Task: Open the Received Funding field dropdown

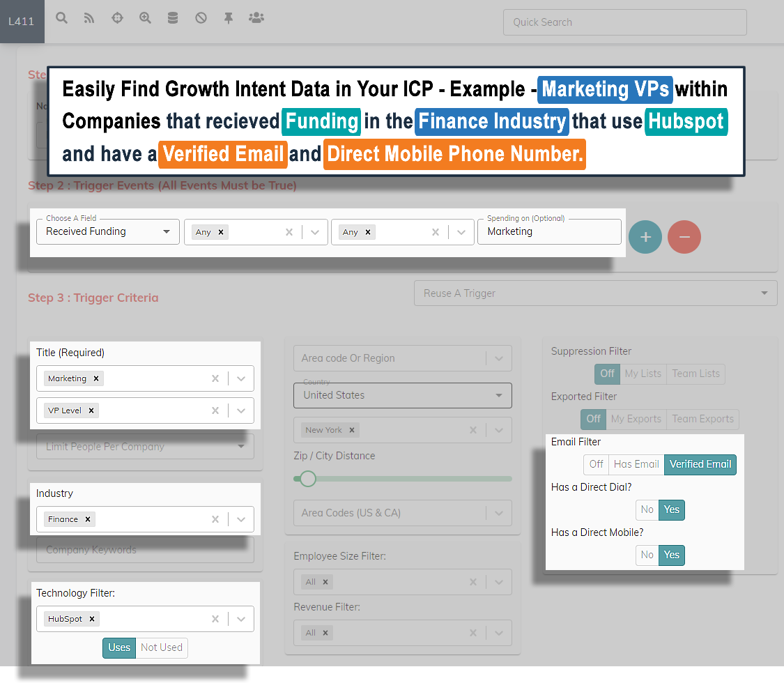Action: coord(108,231)
